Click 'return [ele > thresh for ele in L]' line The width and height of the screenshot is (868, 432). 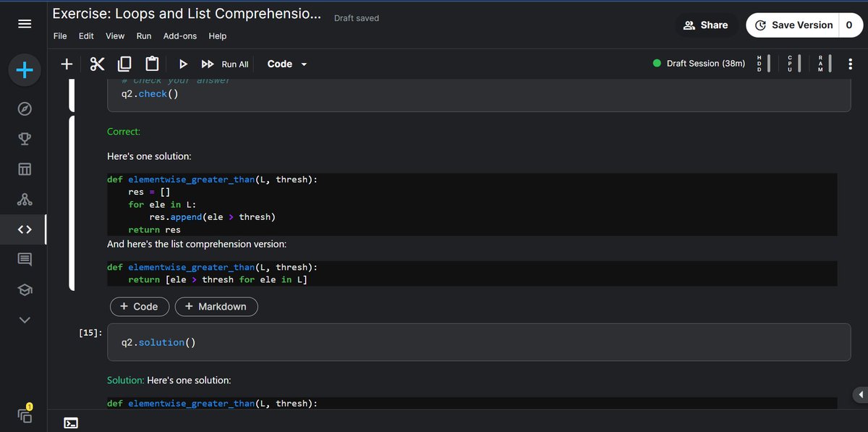(218, 279)
